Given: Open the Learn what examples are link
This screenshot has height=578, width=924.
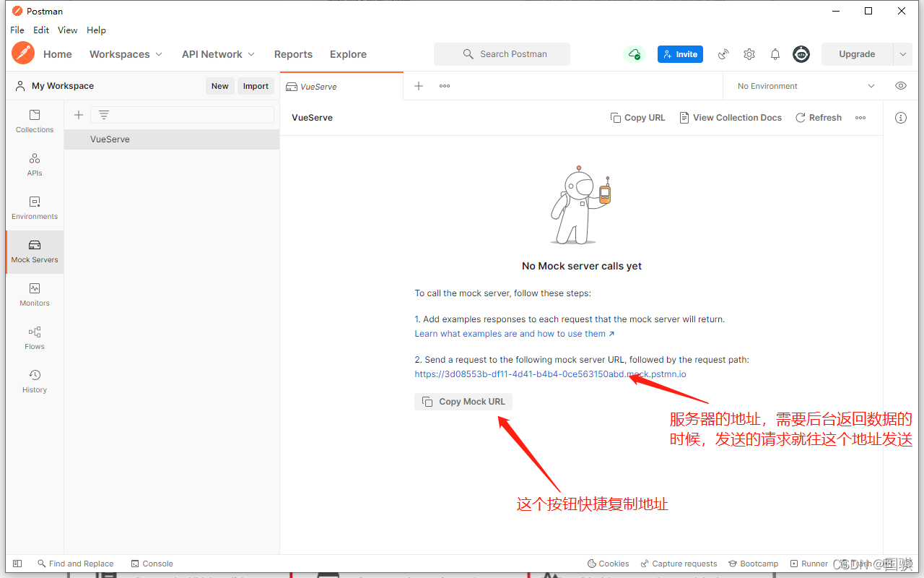Looking at the screenshot, I should pyautogui.click(x=515, y=334).
